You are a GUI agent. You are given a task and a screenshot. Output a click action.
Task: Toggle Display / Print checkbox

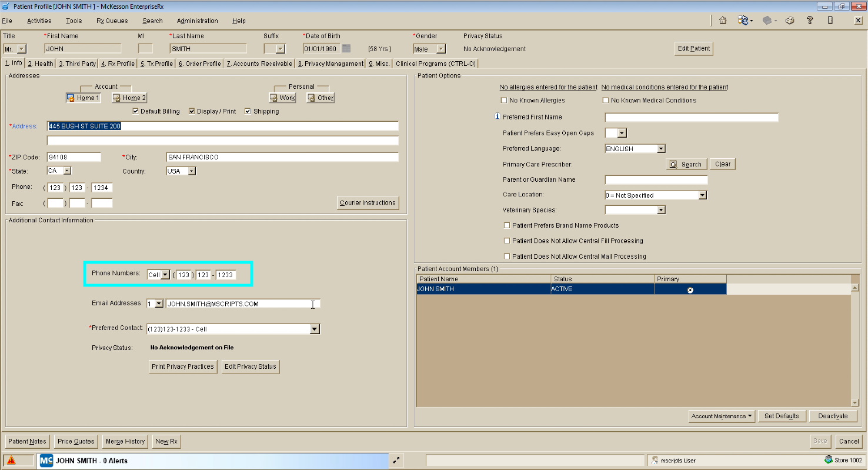click(x=192, y=111)
